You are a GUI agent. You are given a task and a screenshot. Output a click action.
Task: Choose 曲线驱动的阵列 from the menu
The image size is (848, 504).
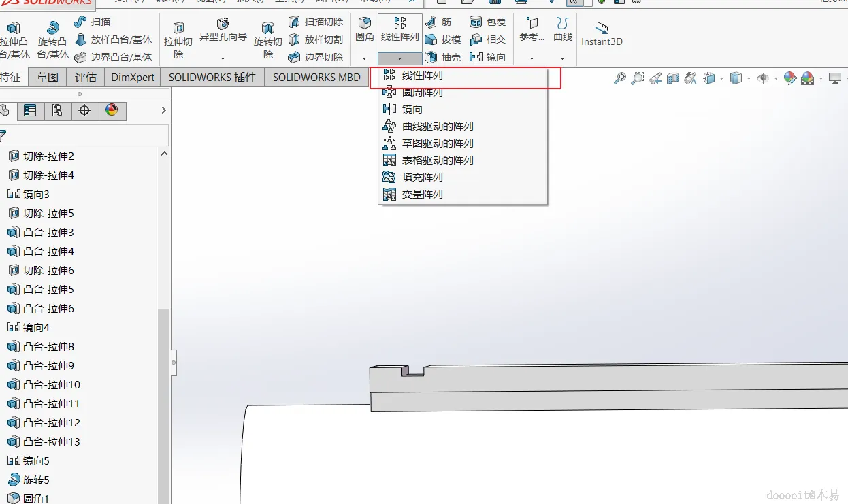tap(463, 126)
